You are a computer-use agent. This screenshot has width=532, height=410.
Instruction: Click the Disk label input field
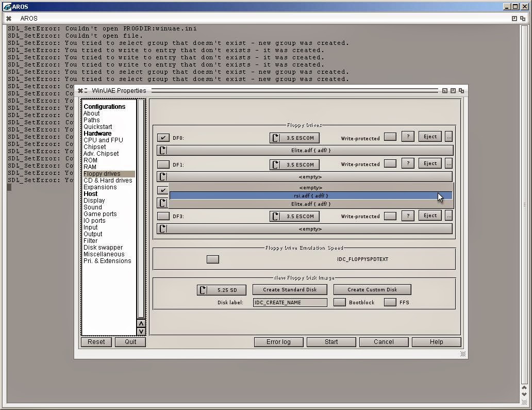[290, 302]
